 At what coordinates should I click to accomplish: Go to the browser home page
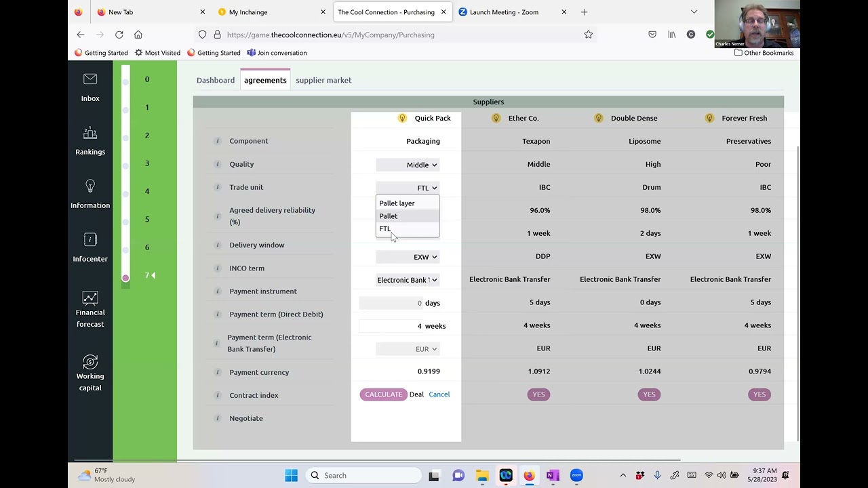tap(138, 35)
